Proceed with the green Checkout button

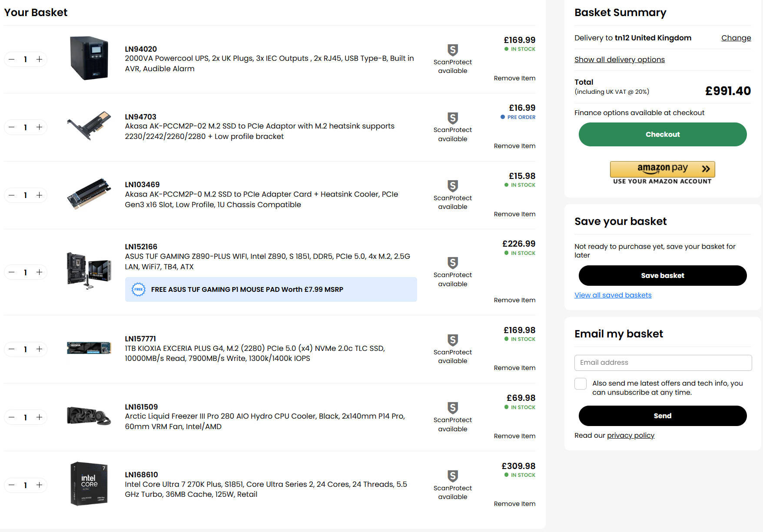click(662, 135)
